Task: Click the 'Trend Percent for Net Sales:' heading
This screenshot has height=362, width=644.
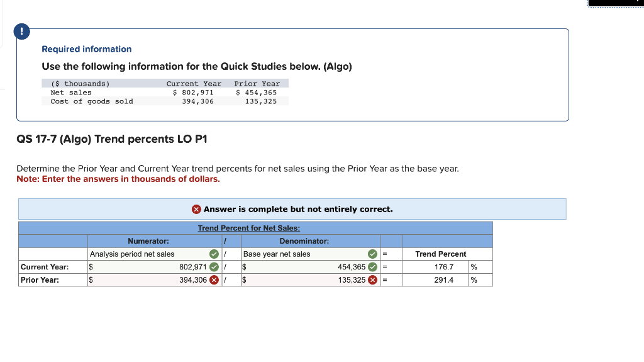Action: (x=249, y=229)
